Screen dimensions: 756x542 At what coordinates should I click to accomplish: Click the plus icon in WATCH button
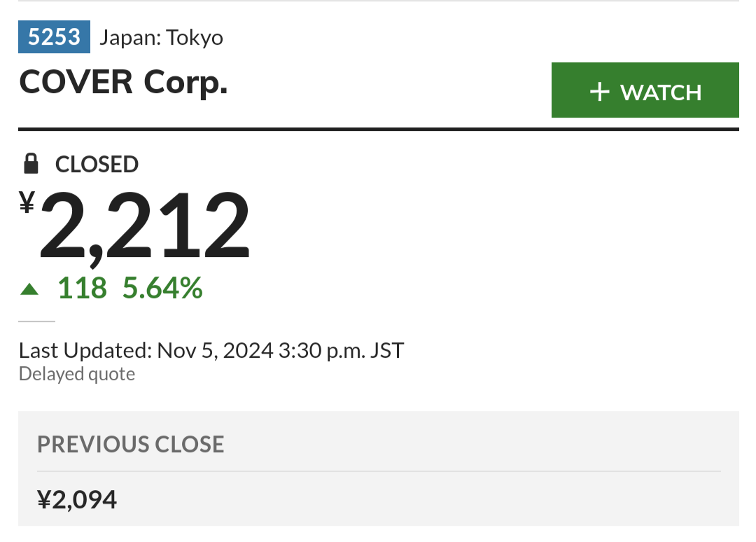click(x=599, y=92)
